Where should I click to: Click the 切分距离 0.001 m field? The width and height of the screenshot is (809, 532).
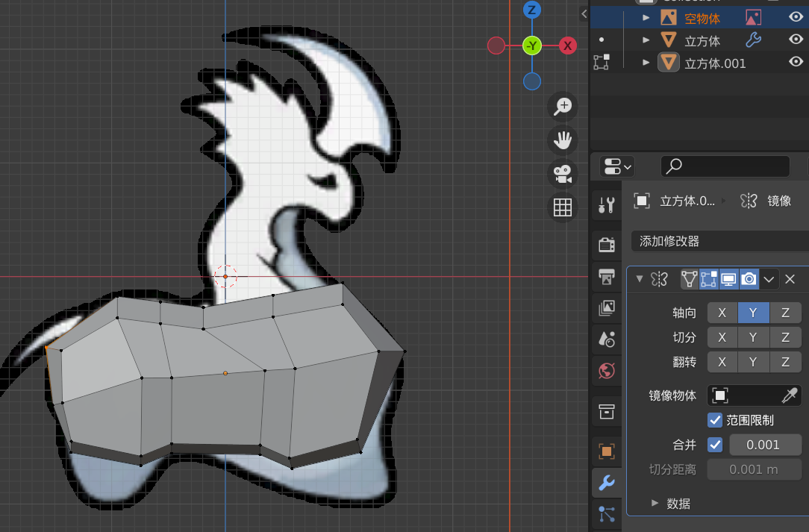coord(755,469)
